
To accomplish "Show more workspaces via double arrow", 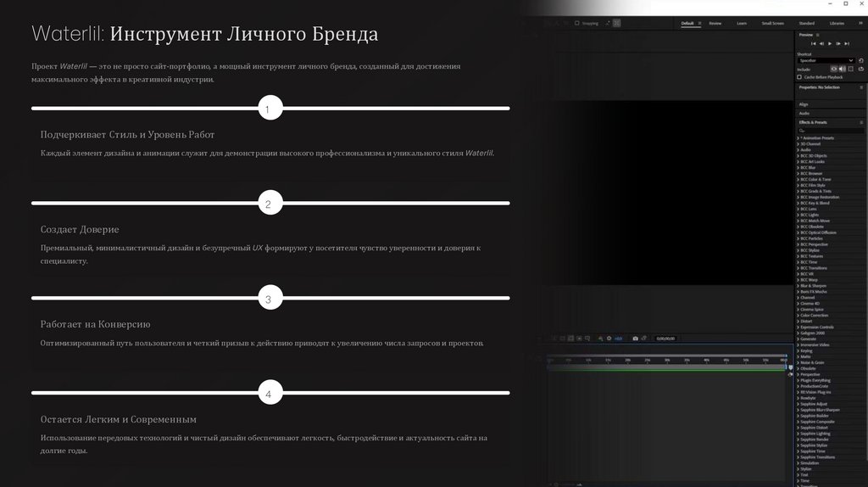I will point(860,23).
